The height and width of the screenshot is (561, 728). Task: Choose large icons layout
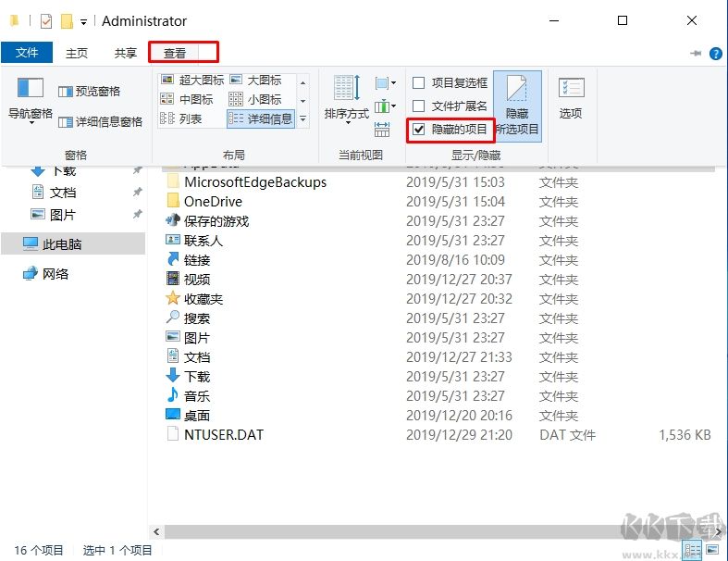[256, 80]
